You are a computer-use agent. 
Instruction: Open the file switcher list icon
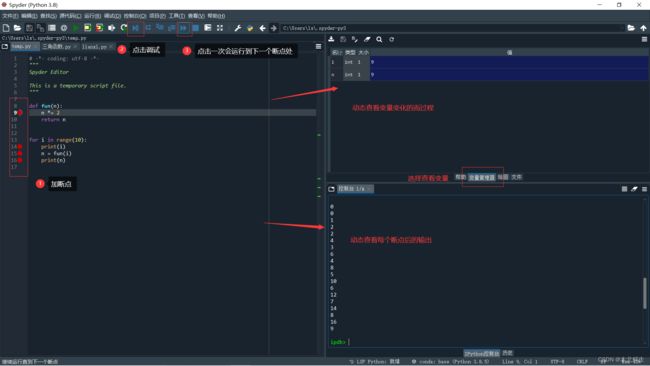point(52,28)
